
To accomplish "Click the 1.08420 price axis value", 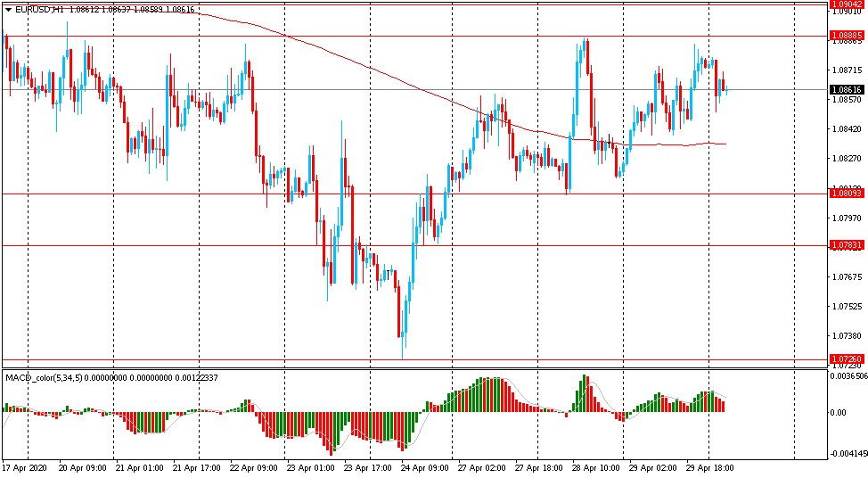I will (x=847, y=129).
